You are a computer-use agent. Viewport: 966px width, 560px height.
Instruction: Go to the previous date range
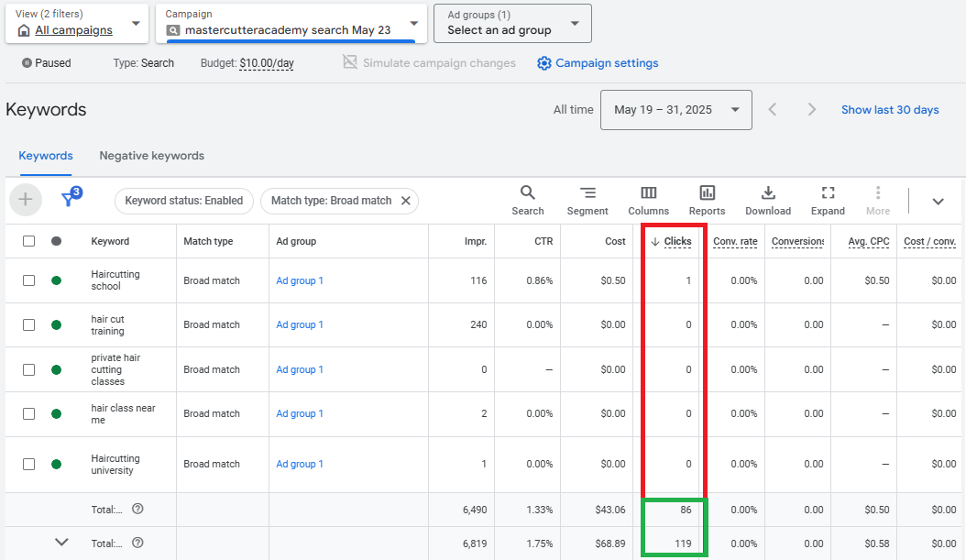[773, 110]
